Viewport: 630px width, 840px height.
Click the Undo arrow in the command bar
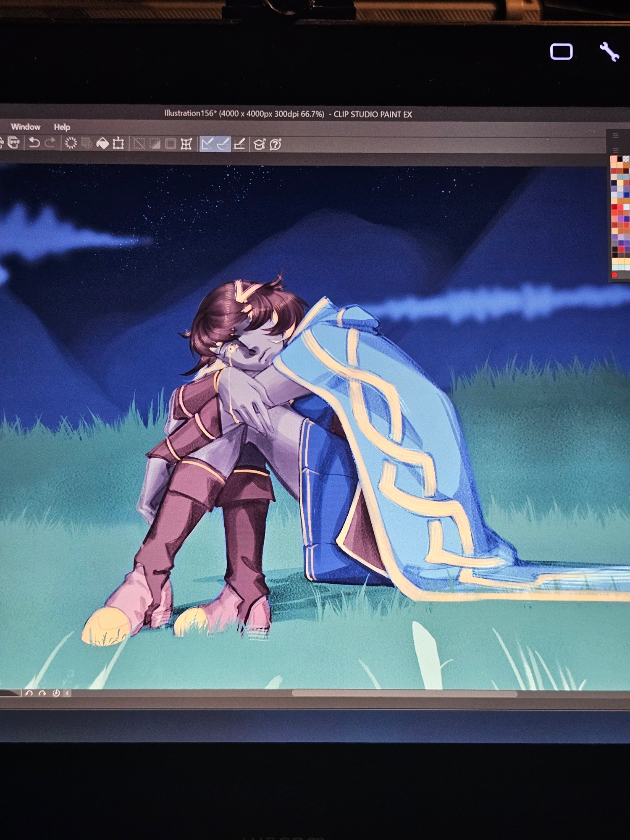click(x=34, y=143)
